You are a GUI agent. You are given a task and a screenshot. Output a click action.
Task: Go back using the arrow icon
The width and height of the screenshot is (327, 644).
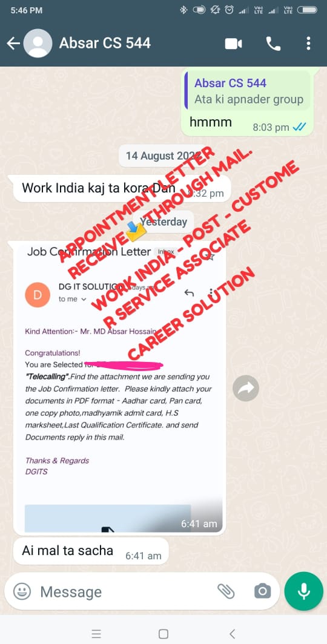click(x=13, y=44)
